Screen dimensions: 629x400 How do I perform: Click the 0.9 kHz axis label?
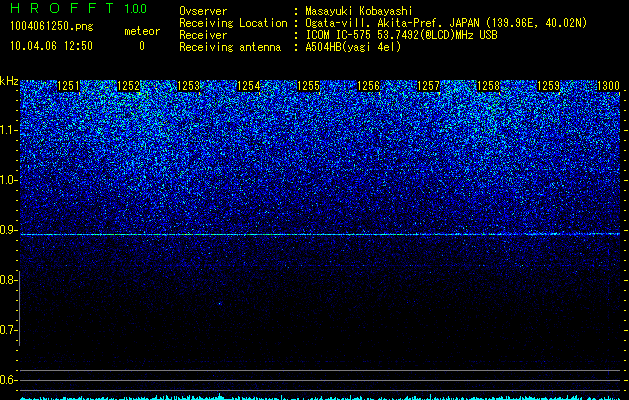pos(8,230)
